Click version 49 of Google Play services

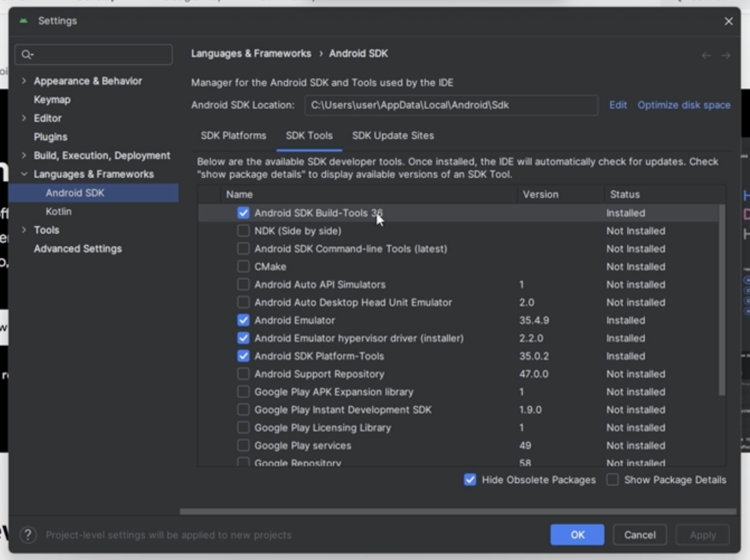[x=525, y=446]
